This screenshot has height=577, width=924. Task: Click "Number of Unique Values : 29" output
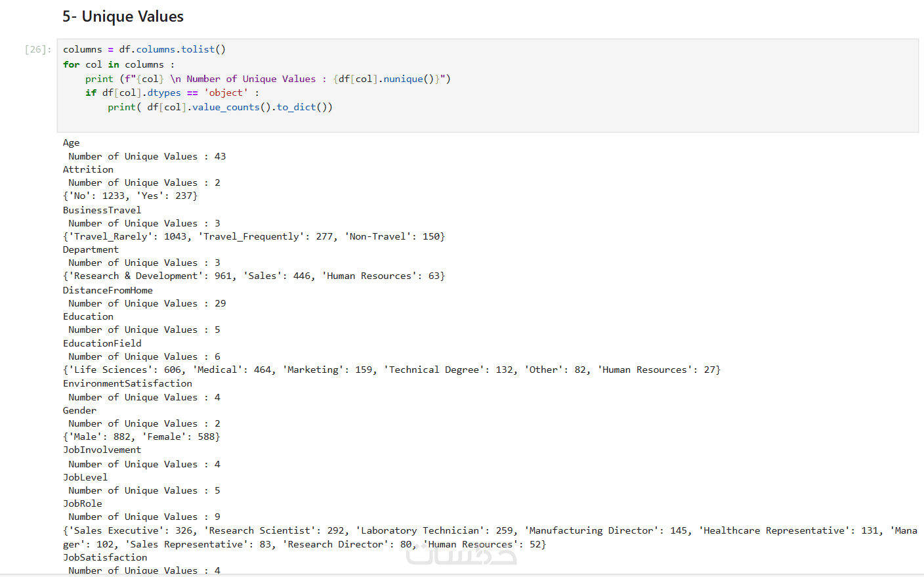147,303
